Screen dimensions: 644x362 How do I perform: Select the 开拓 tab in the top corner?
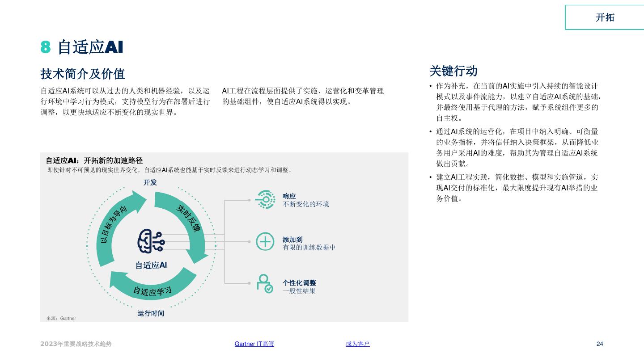tap(605, 17)
